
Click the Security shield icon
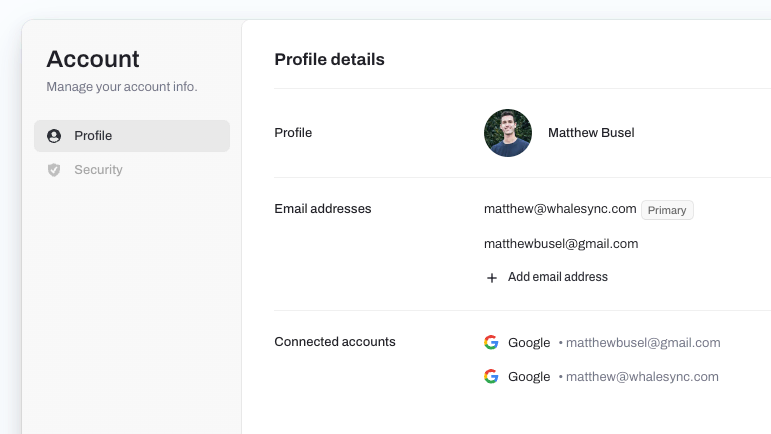[54, 170]
